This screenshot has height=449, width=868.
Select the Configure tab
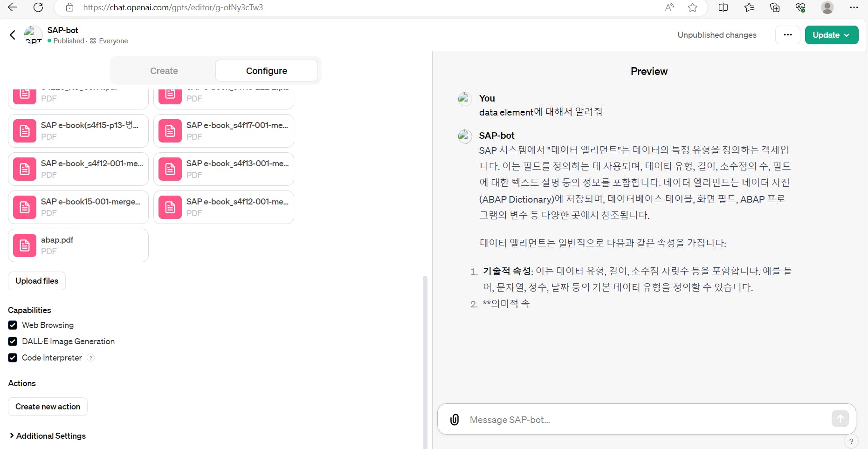[266, 71]
